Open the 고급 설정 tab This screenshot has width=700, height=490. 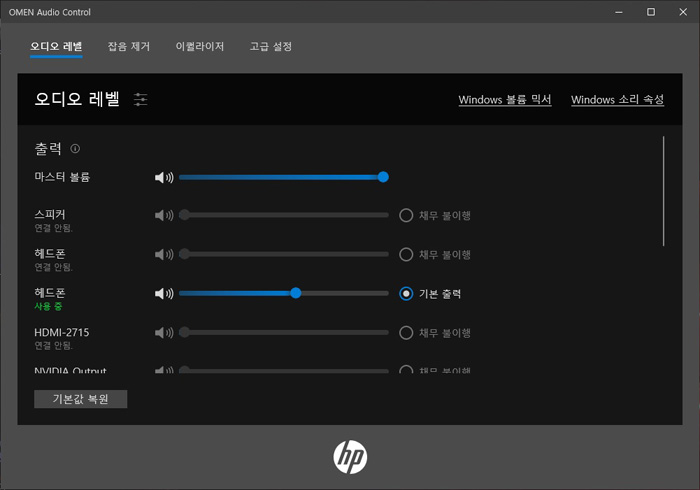click(271, 46)
